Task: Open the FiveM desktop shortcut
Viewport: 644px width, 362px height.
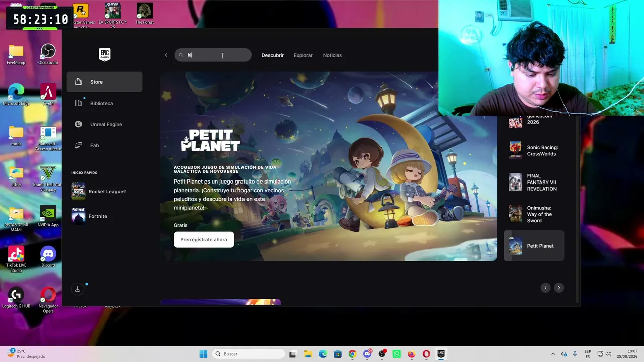Action: point(48,96)
